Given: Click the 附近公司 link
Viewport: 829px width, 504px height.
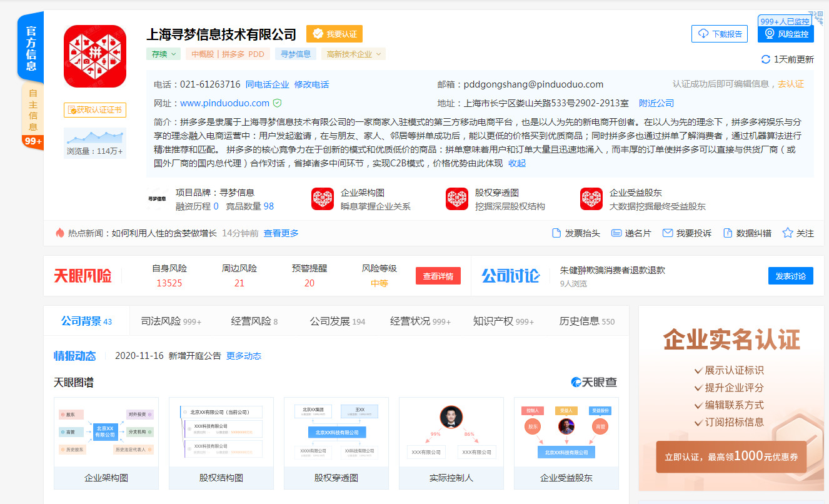Looking at the screenshot, I should [656, 103].
